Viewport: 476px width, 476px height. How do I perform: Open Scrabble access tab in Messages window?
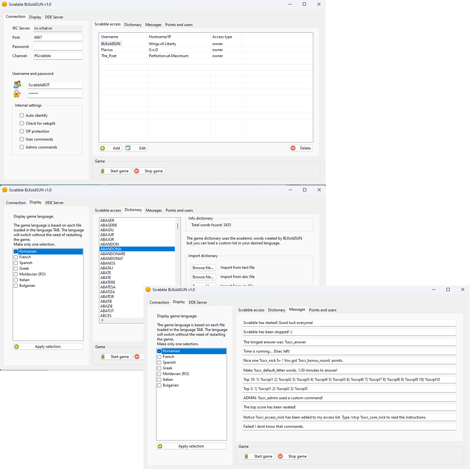click(251, 310)
